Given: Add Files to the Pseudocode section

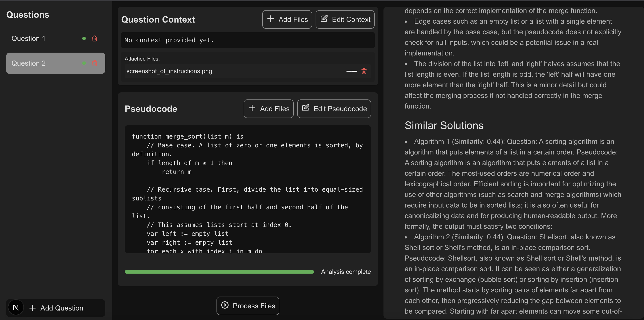Looking at the screenshot, I should [x=268, y=109].
